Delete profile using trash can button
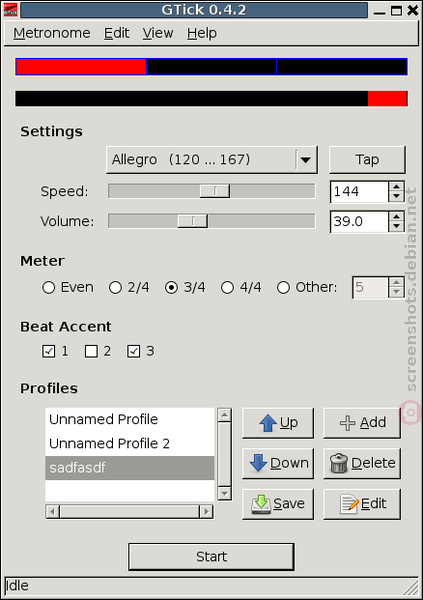Image resolution: width=423 pixels, height=600 pixels. pos(362,463)
